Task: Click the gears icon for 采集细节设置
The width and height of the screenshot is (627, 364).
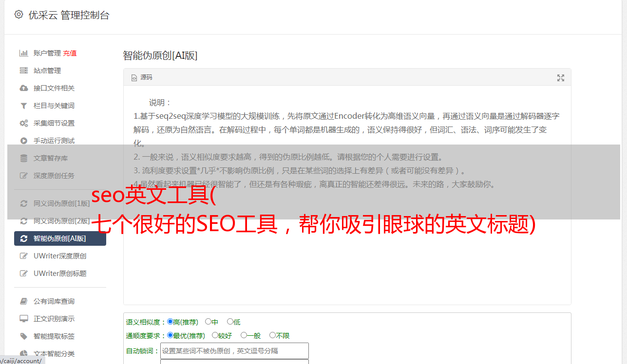Action: [x=23, y=123]
